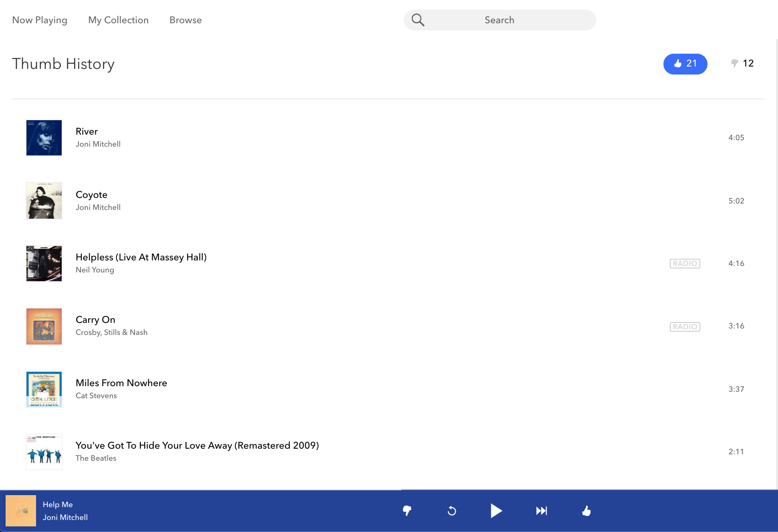The height and width of the screenshot is (532, 778).
Task: Toggle the RADIO tag on Helpless
Action: pos(685,263)
